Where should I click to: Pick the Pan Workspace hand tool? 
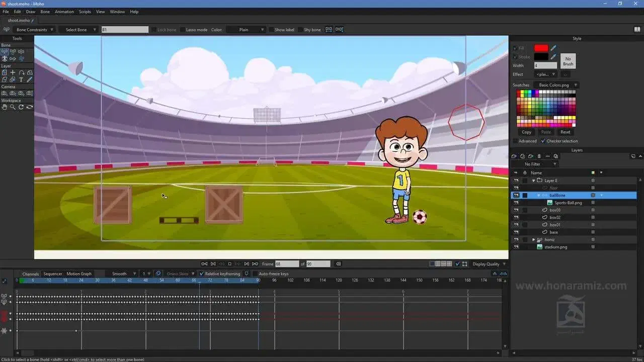point(5,107)
